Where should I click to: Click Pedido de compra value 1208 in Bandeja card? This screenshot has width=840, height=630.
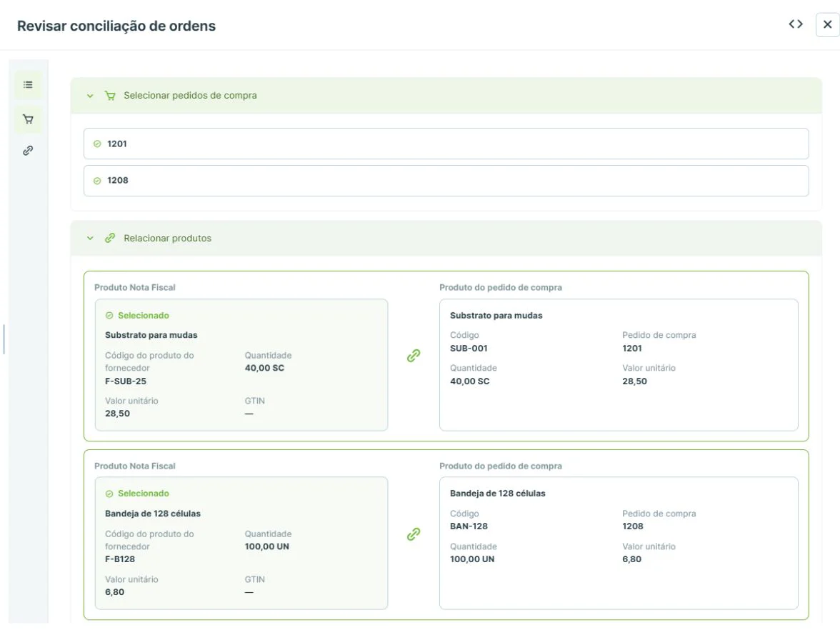pos(633,526)
